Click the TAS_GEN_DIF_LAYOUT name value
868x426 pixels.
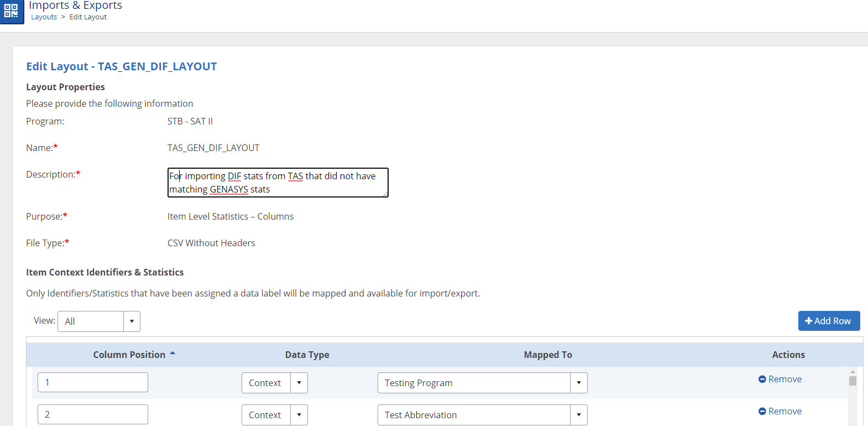(x=213, y=148)
